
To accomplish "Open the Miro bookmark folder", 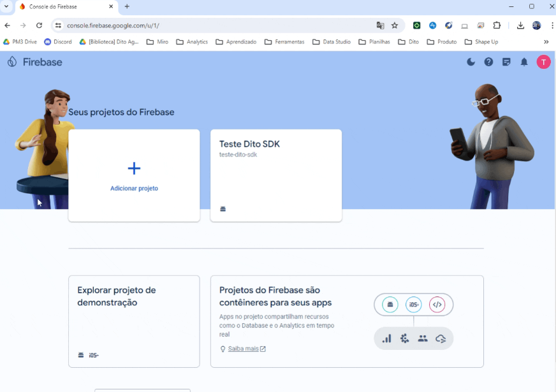I will click(157, 42).
